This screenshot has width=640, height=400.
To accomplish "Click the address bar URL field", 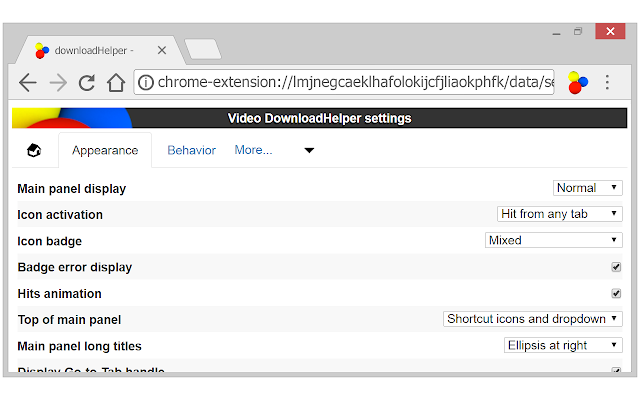I will point(344,82).
